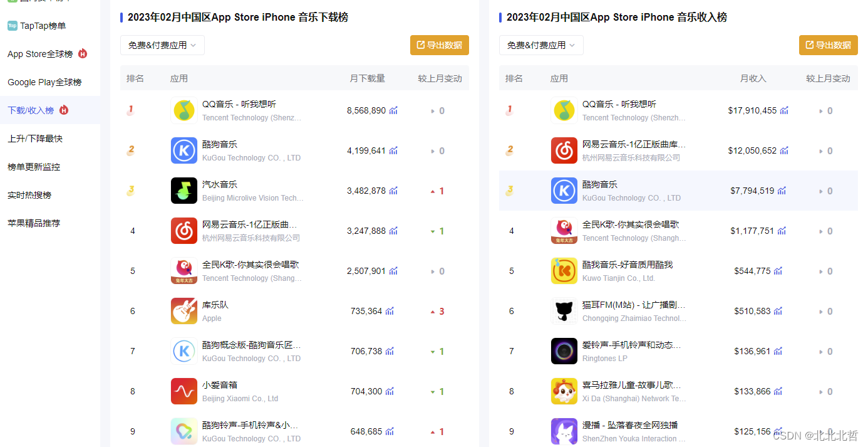Open 猫耳FM(M站) app name link
Image resolution: width=868 pixels, height=447 pixels.
(634, 305)
